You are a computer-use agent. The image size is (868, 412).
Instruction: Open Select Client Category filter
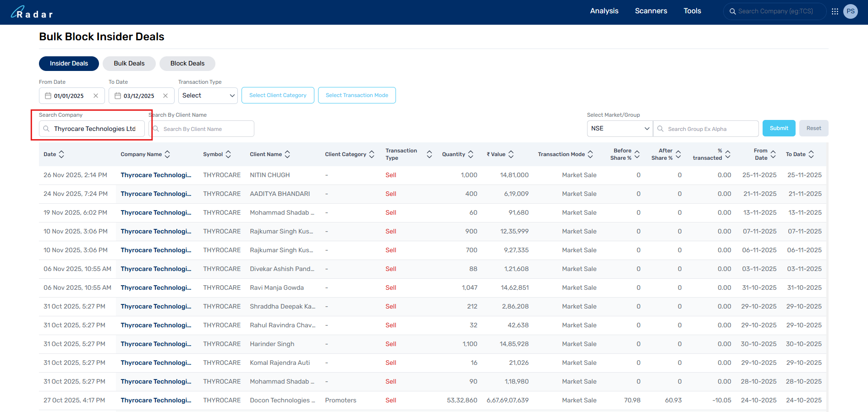click(278, 95)
